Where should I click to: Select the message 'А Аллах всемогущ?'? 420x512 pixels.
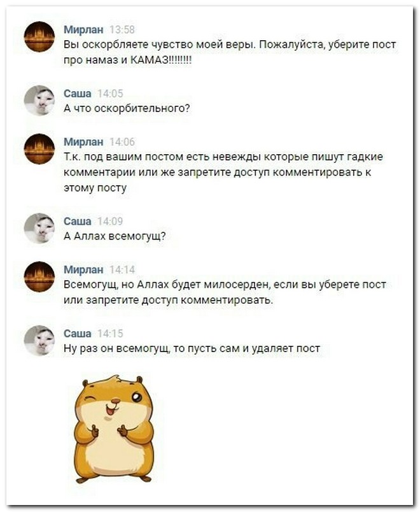(115, 236)
